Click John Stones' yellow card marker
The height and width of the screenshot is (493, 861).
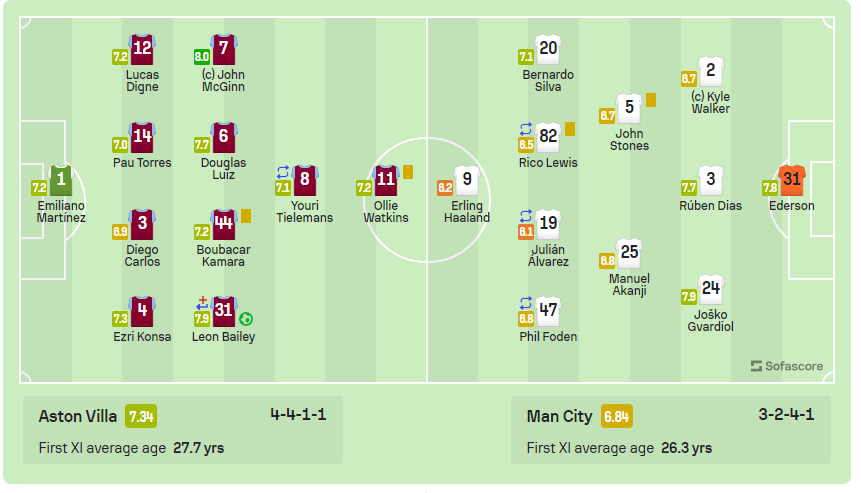point(651,100)
